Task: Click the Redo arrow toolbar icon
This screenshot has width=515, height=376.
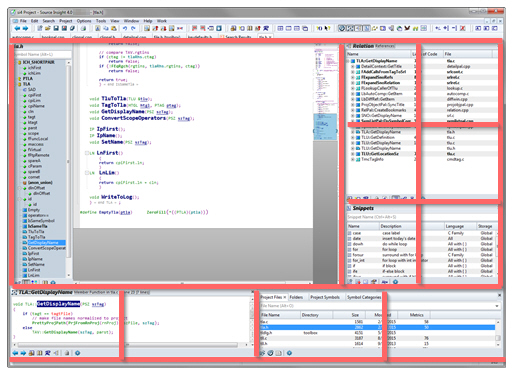Action: 133,29
